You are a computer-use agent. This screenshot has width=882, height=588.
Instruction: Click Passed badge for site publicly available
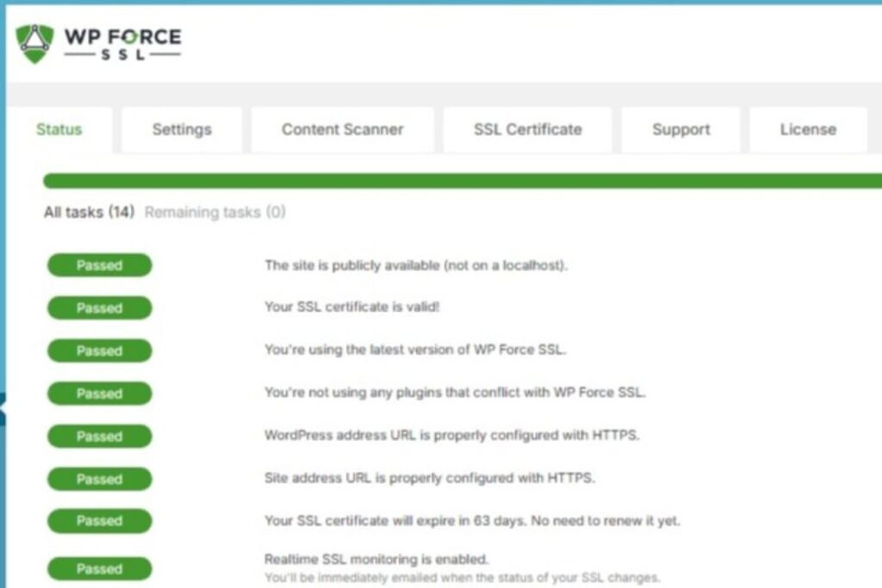tap(100, 265)
